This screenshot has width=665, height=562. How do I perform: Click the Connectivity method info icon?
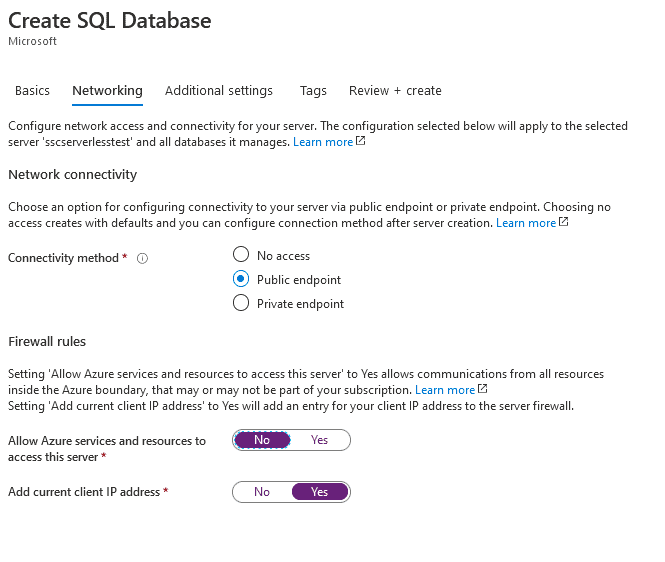[142, 258]
